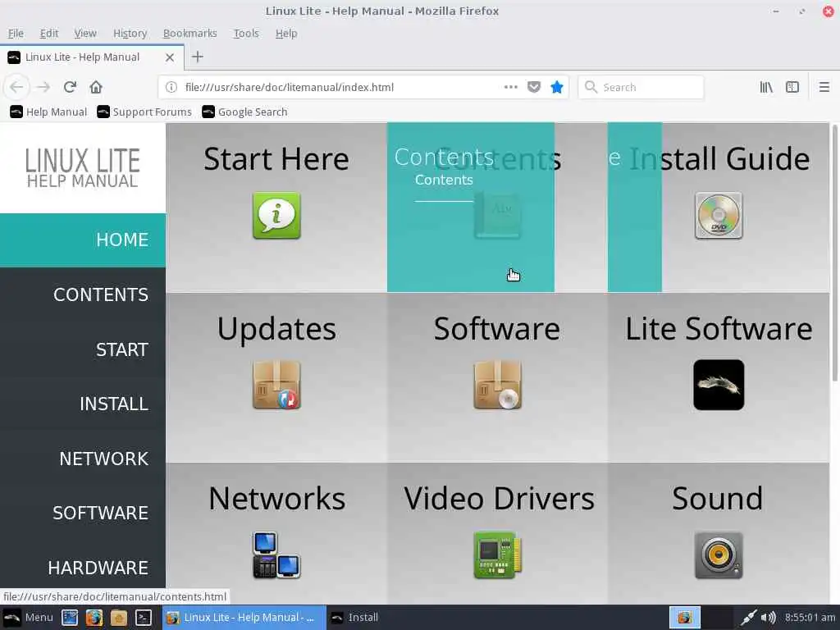Go to HOME in the sidebar

83,240
